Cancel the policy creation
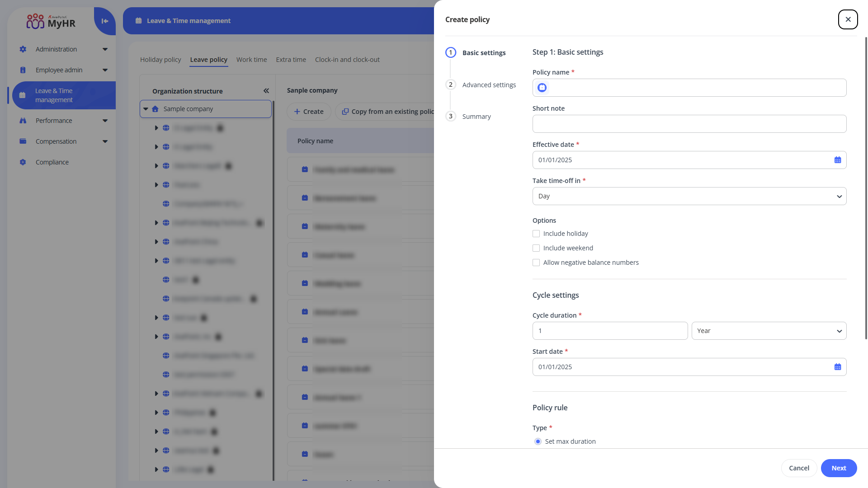This screenshot has width=868, height=488. click(799, 468)
